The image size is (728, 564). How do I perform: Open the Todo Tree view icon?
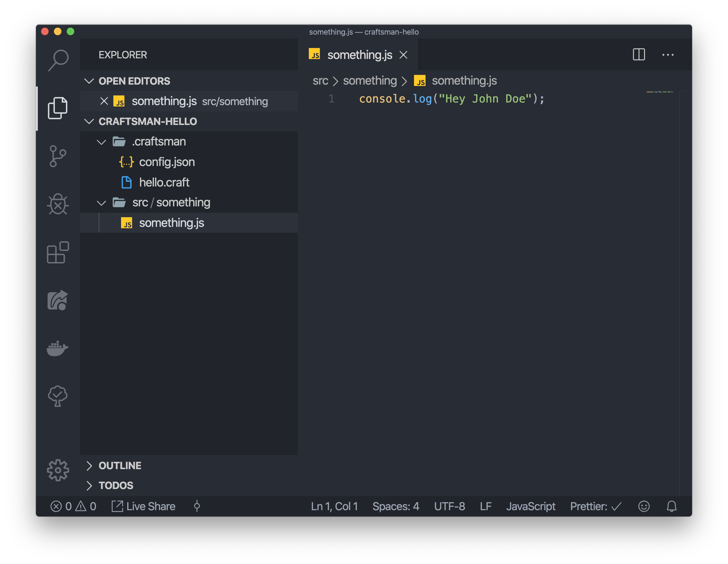58,396
